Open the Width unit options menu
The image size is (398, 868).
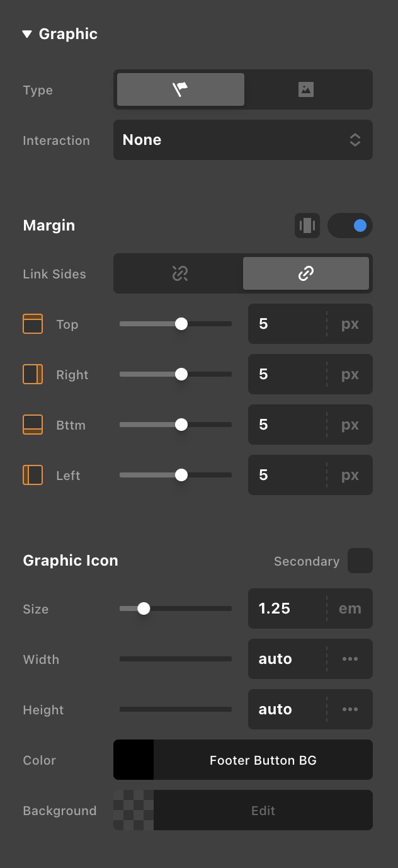pos(350,659)
